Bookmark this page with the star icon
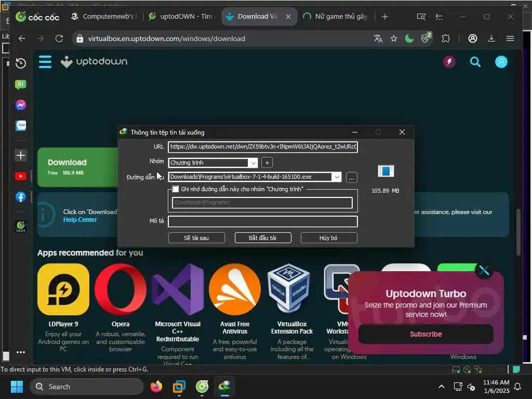 394,38
